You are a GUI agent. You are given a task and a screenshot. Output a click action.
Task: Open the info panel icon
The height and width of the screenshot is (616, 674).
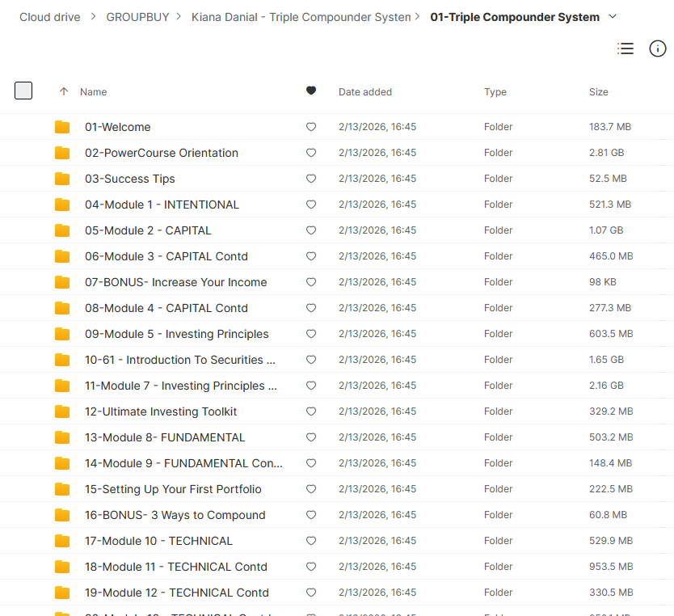(658, 49)
